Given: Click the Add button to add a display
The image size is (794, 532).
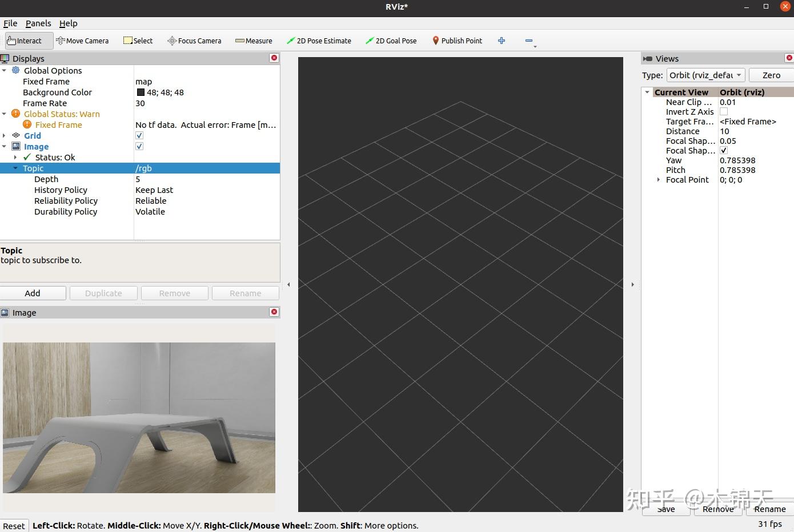Looking at the screenshot, I should point(33,293).
